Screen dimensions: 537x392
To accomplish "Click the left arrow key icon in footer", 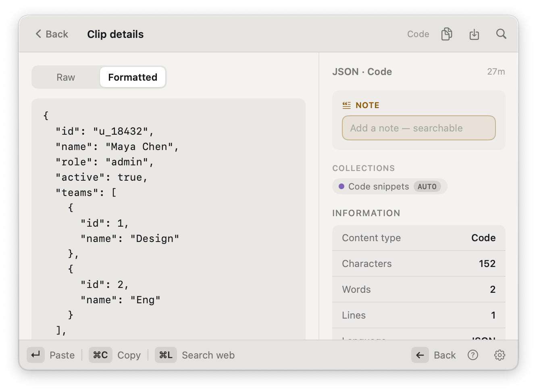I will click(420, 355).
